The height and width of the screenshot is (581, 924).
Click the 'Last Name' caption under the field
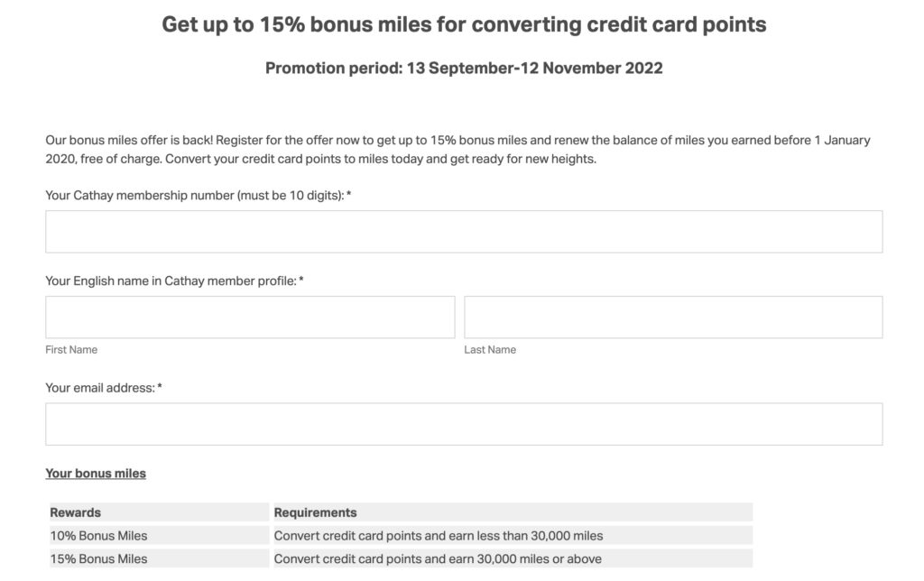click(490, 350)
